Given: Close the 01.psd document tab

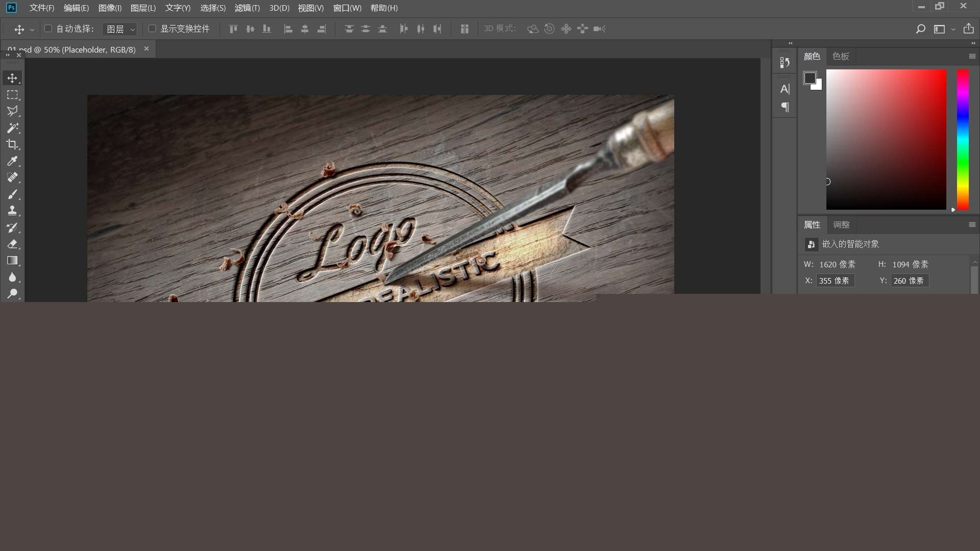Looking at the screenshot, I should point(146,49).
